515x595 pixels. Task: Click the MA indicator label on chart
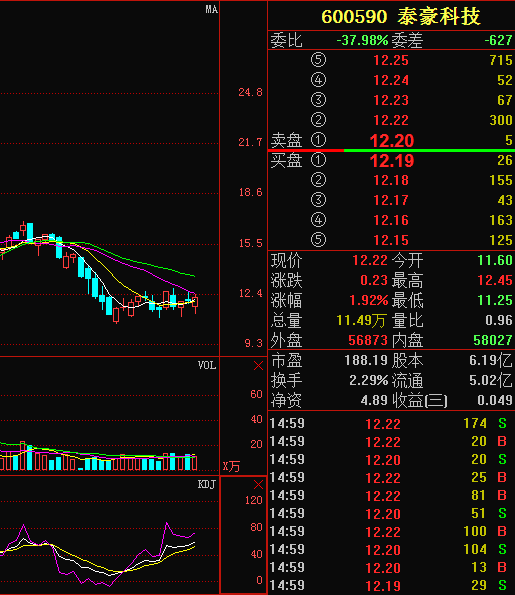pos(211,9)
